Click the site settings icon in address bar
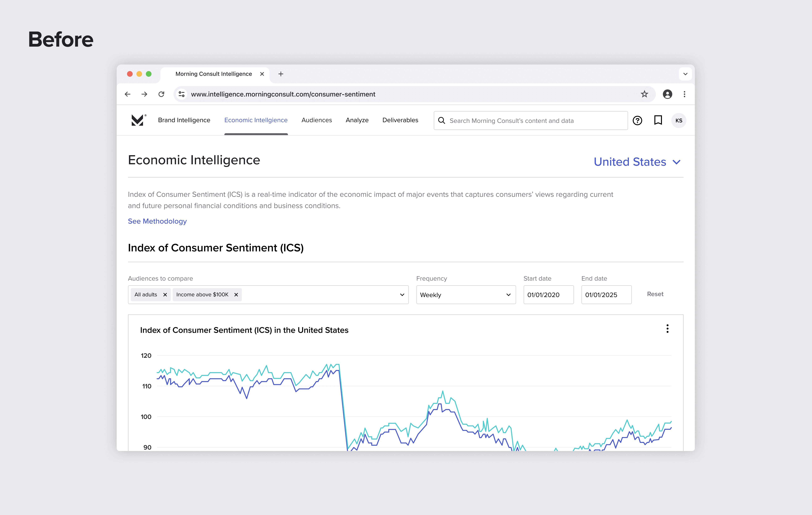This screenshot has height=515, width=812. pyautogui.click(x=181, y=94)
